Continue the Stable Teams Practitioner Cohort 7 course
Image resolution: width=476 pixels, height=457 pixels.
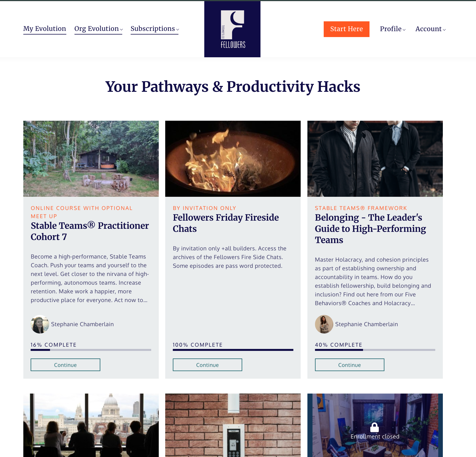pos(65,365)
